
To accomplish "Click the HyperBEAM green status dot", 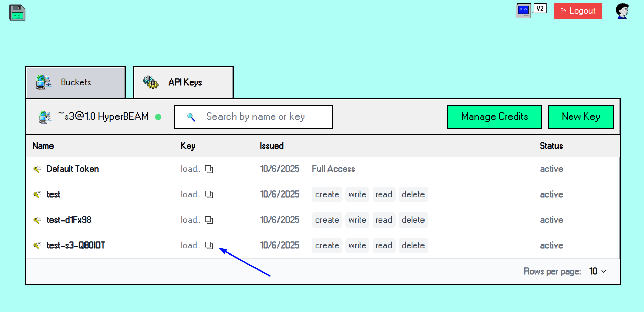I will coord(158,117).
